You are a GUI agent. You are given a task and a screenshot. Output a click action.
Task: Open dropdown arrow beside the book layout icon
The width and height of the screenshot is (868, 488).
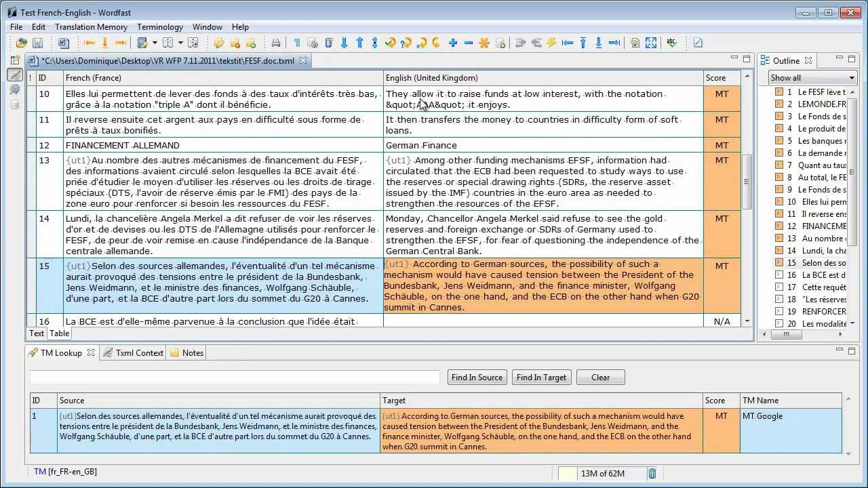pyautogui.click(x=180, y=43)
